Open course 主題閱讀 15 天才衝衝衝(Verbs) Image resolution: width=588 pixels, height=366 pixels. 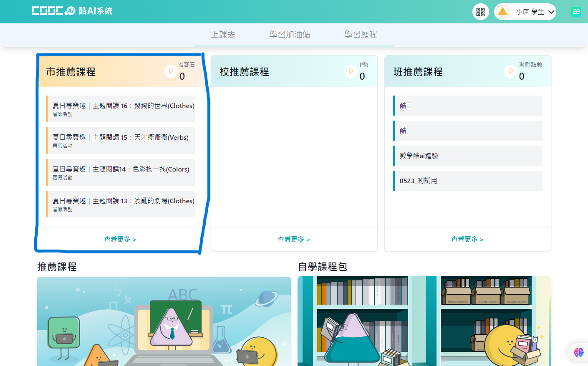pyautogui.click(x=121, y=141)
